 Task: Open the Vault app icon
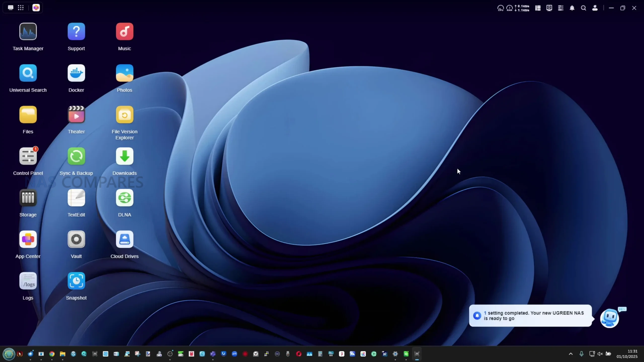click(76, 239)
